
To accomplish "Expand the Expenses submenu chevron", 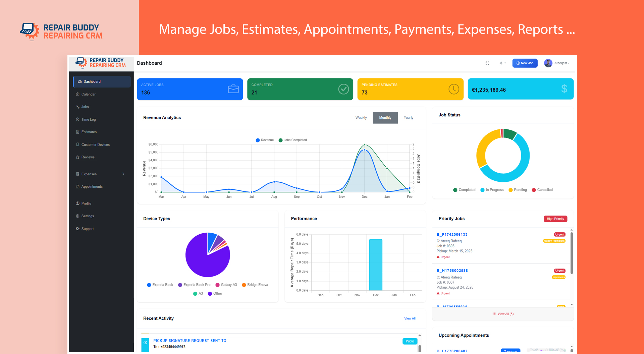I will click(124, 174).
